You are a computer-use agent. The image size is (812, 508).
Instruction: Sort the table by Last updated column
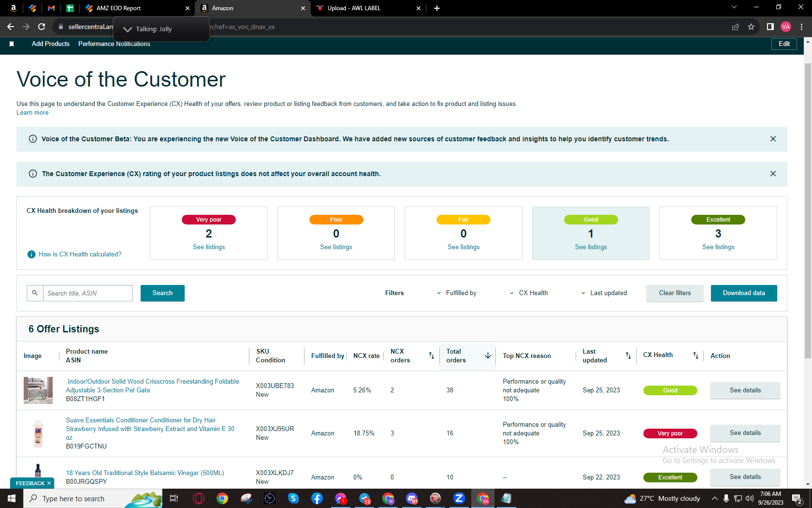pyautogui.click(x=628, y=356)
